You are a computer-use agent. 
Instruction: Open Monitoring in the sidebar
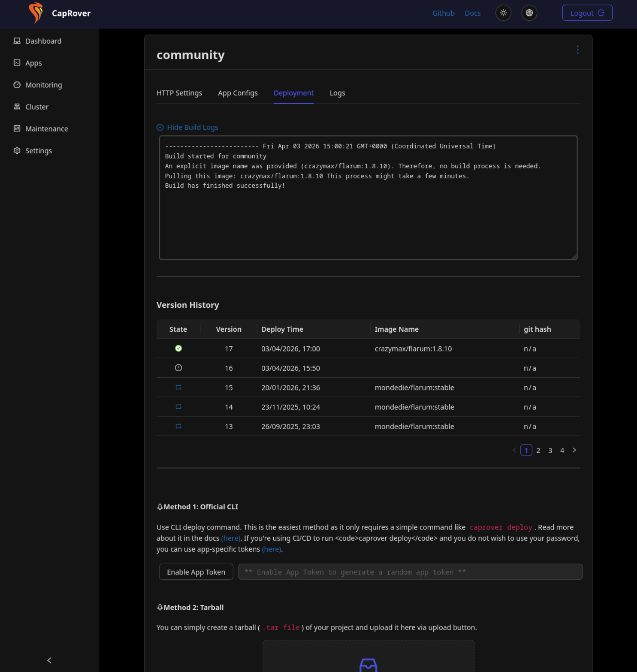click(x=43, y=85)
